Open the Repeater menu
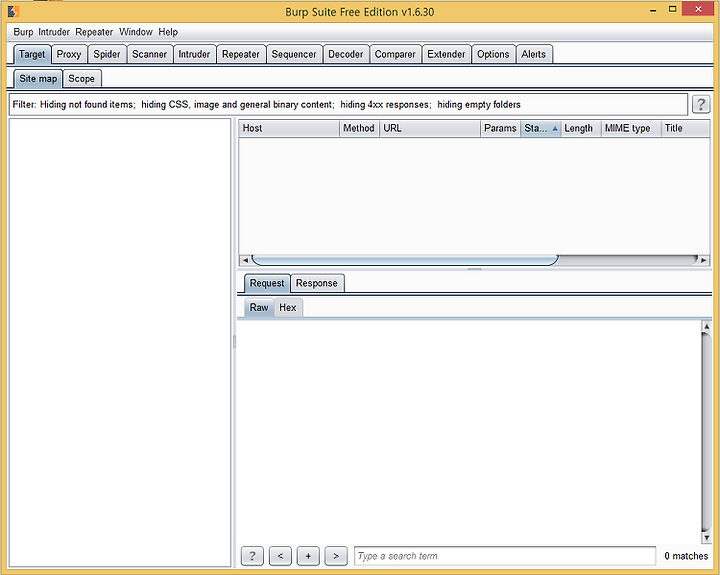 click(x=94, y=32)
